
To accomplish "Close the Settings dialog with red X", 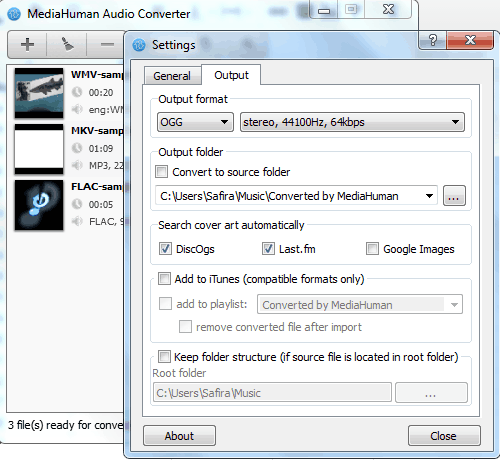I will click(x=470, y=40).
